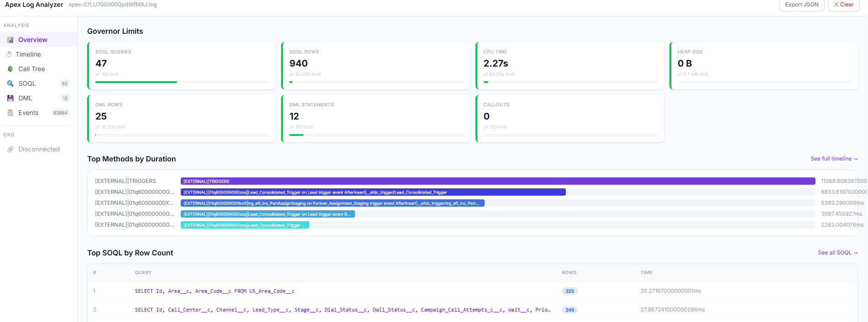Open the SOQL section
This screenshot has width=868, height=322.
point(39,83)
